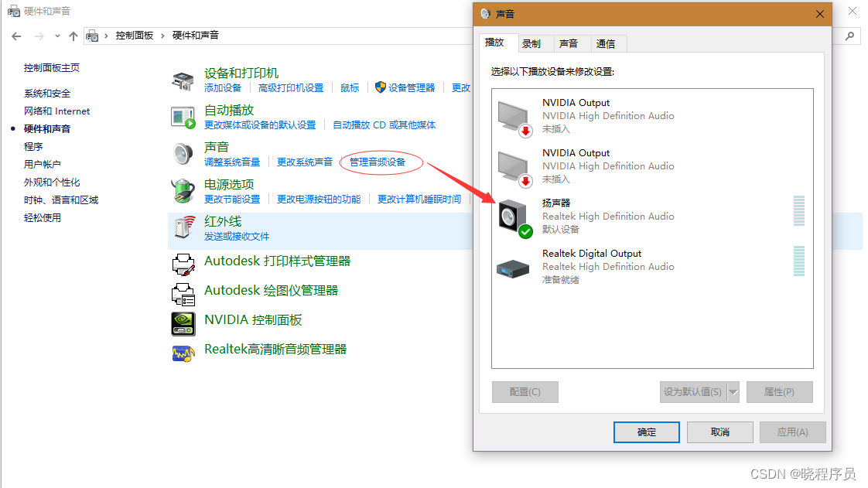
Task: Click the 属性(P) button
Action: tap(780, 392)
